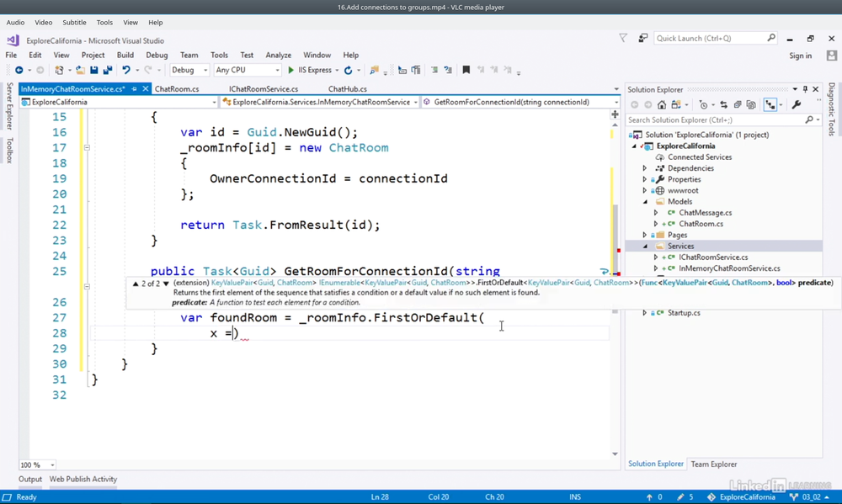Click the Navigate Backward arrow in the toolbar
842x504 pixels.
click(19, 71)
